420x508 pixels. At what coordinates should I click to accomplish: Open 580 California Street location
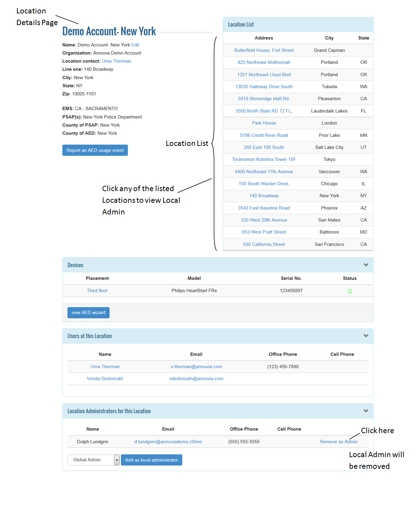tap(264, 244)
